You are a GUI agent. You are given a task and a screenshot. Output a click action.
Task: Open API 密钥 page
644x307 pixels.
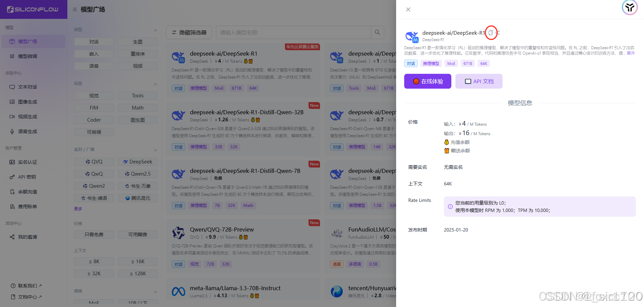tap(33, 177)
